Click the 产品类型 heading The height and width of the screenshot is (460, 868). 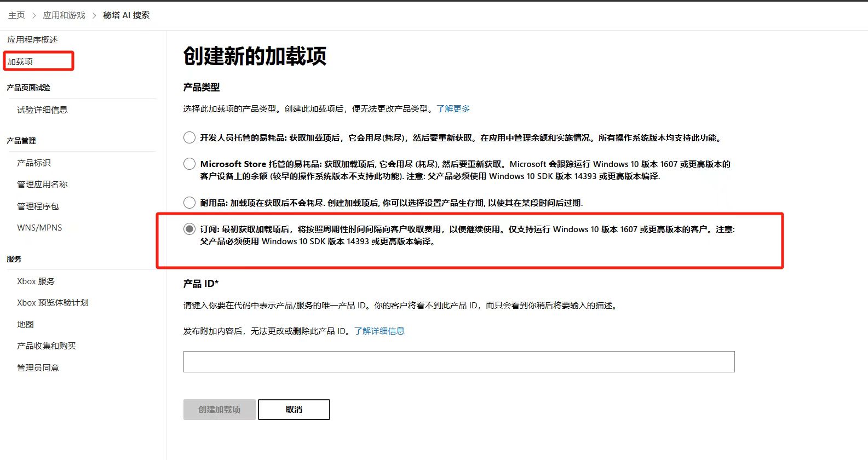(x=202, y=87)
